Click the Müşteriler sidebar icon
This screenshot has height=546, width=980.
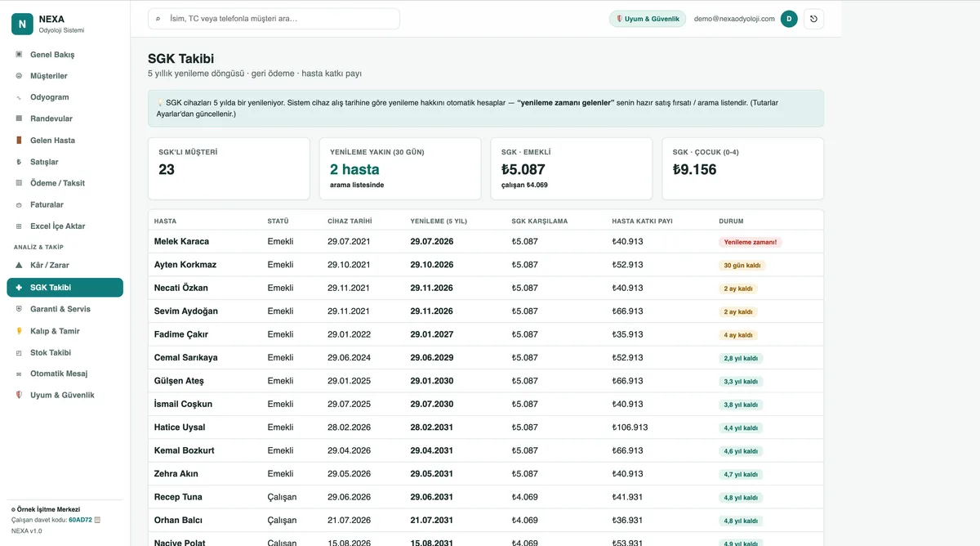(19, 76)
